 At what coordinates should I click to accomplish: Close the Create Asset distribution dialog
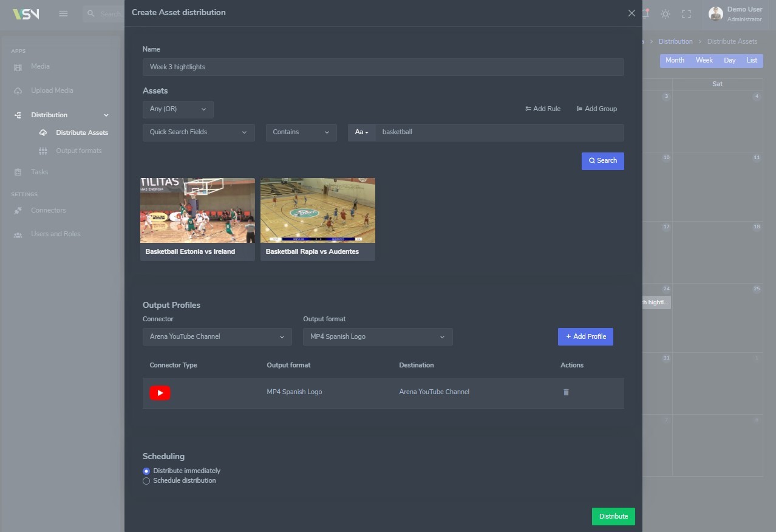pos(631,13)
